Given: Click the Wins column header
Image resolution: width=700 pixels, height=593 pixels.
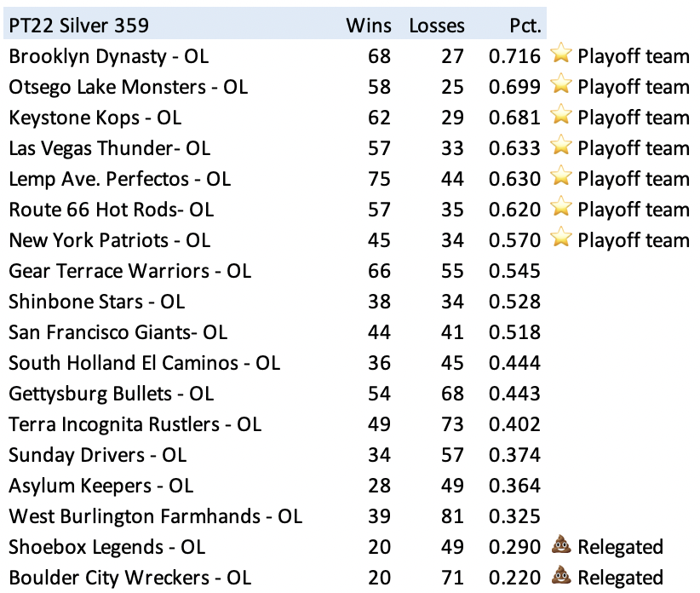Looking at the screenshot, I should [x=369, y=26].
